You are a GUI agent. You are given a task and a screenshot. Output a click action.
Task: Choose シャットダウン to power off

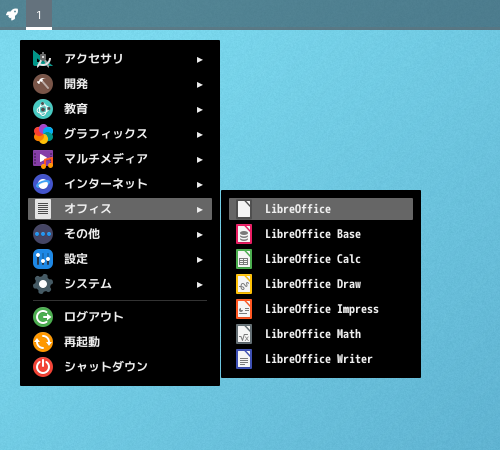(120, 367)
